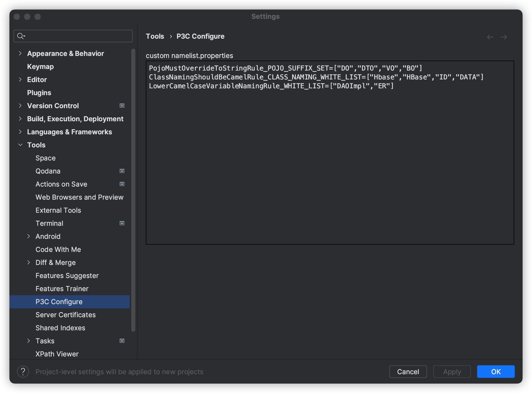
Task: Click the forward navigation arrow
Action: [x=504, y=37]
